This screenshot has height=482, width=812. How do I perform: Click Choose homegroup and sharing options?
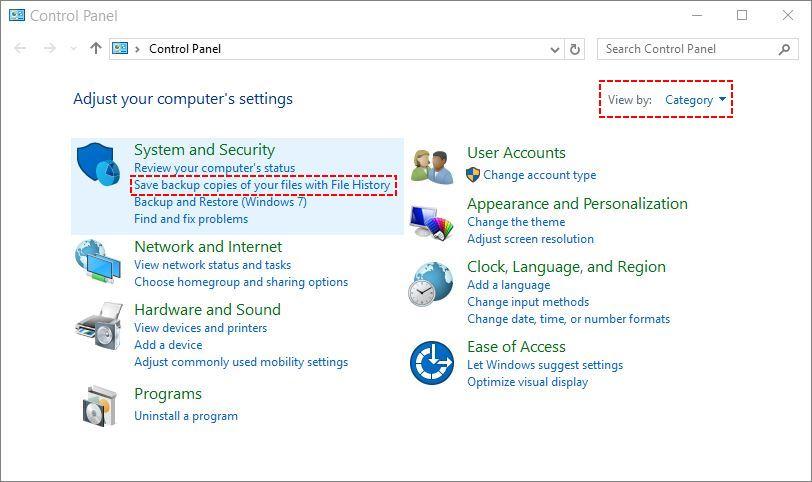click(x=241, y=282)
